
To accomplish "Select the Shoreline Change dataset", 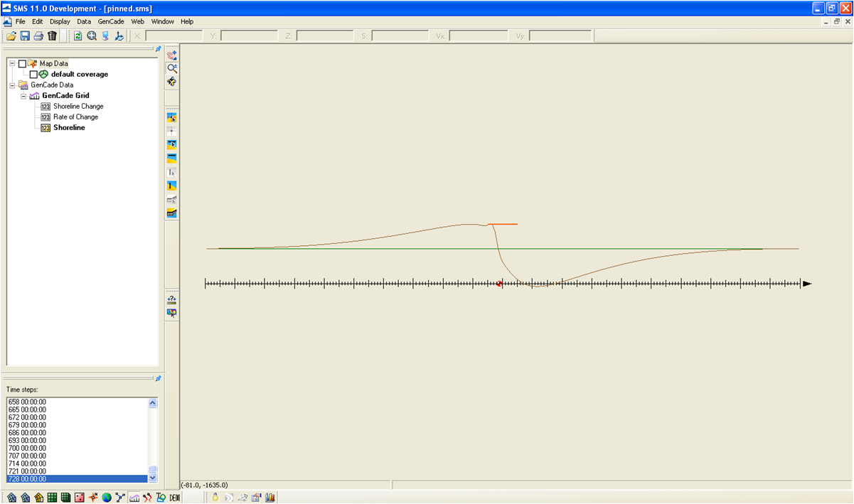I will 78,107.
